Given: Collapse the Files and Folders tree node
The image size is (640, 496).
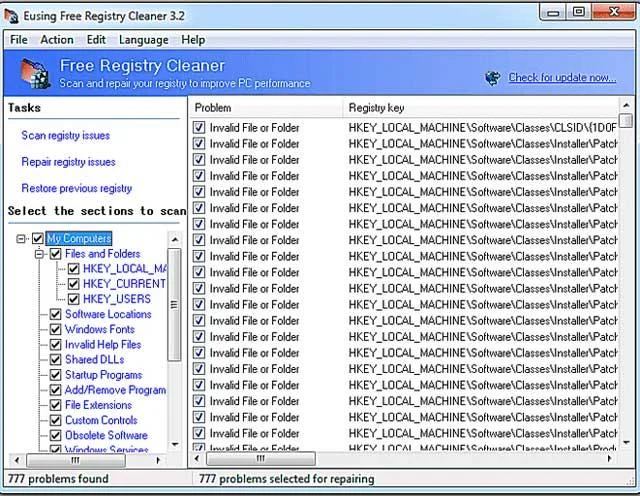Looking at the screenshot, I should (x=40, y=254).
